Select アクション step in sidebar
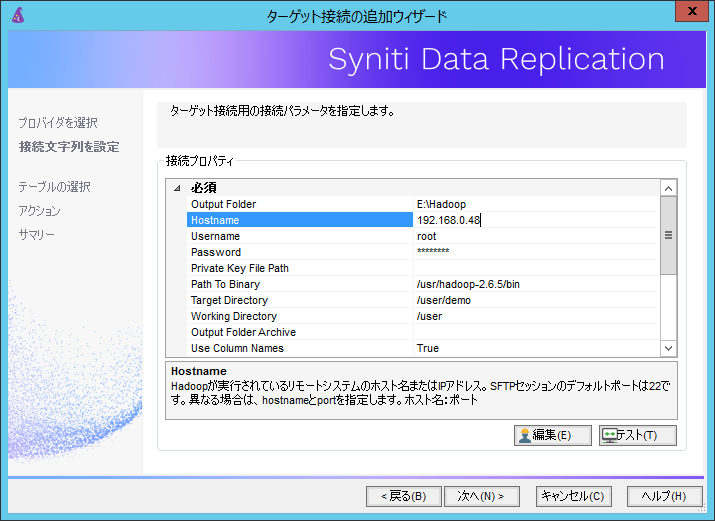This screenshot has width=715, height=521. coord(39,211)
